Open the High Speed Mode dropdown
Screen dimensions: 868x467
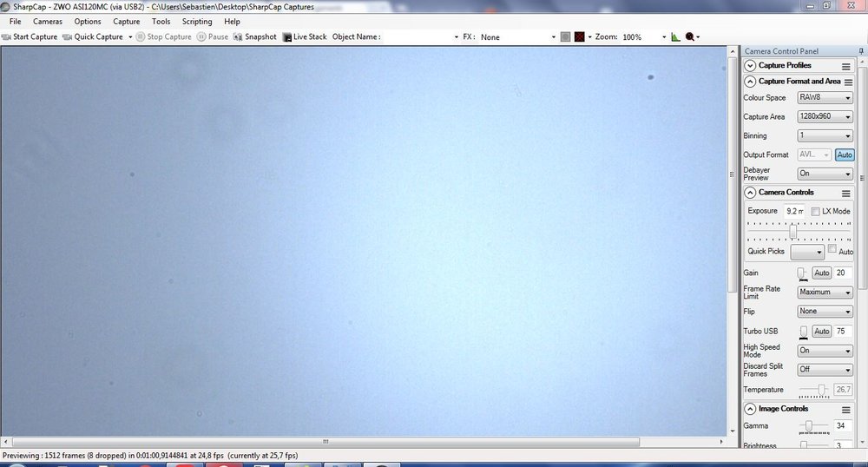click(x=825, y=351)
